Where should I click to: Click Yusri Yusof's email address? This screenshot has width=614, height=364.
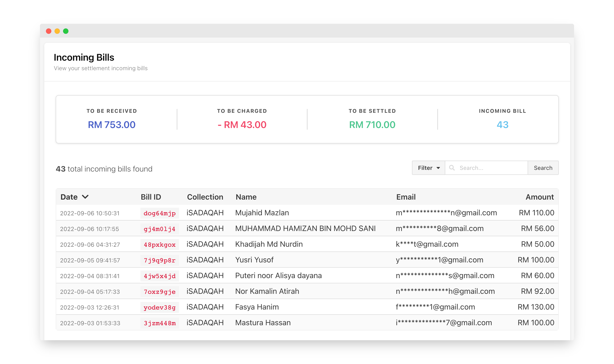(439, 260)
